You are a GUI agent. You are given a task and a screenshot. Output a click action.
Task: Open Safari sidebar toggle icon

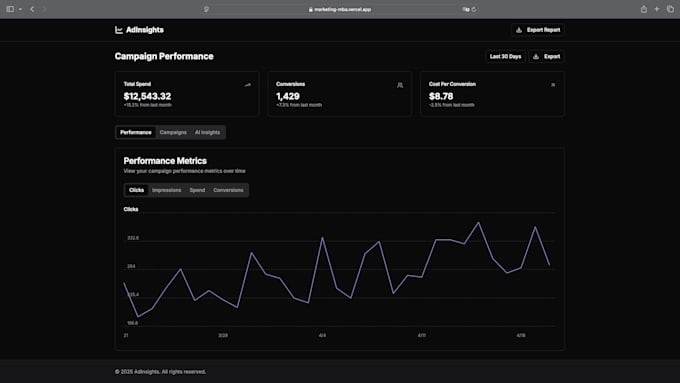pyautogui.click(x=10, y=9)
